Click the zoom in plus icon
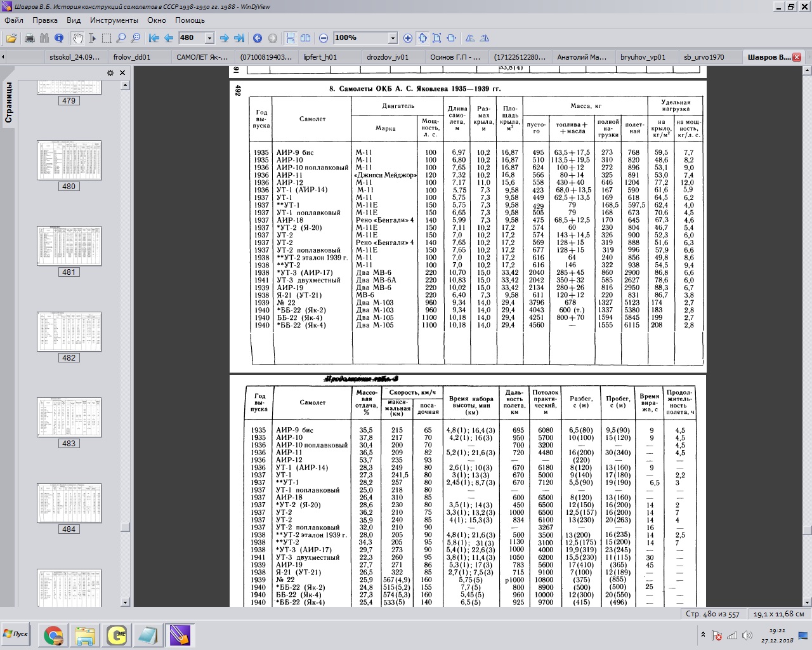 click(x=408, y=38)
